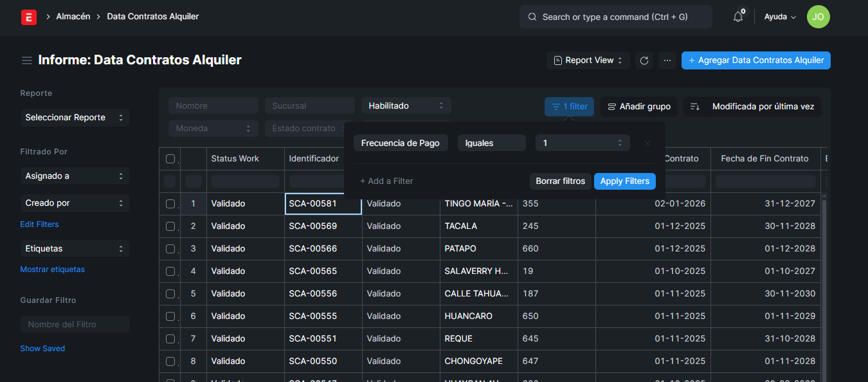Viewport: 868px width, 382px height.
Task: Open the Seleccionar Reporte dropdown
Action: [x=75, y=118]
